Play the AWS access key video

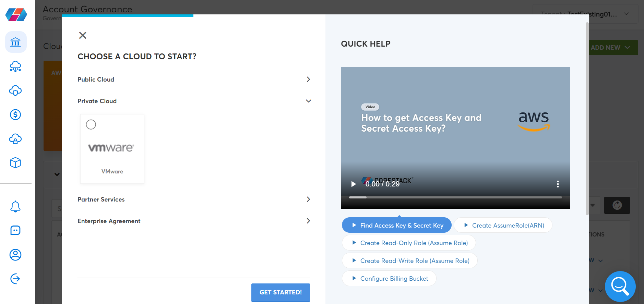[354, 184]
